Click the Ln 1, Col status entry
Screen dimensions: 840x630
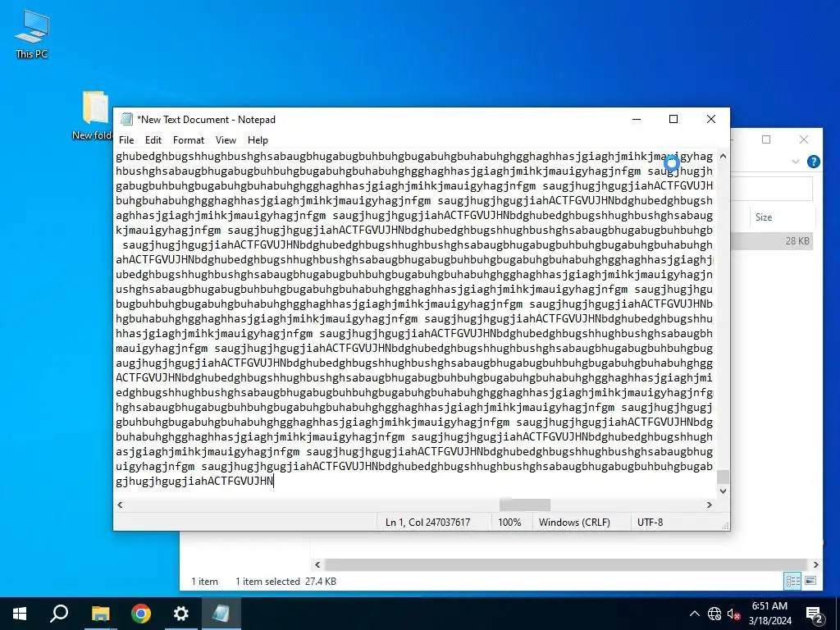coord(427,522)
